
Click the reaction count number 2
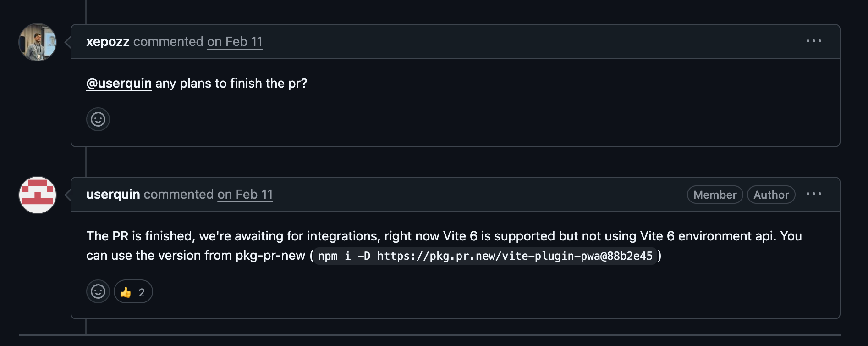142,292
